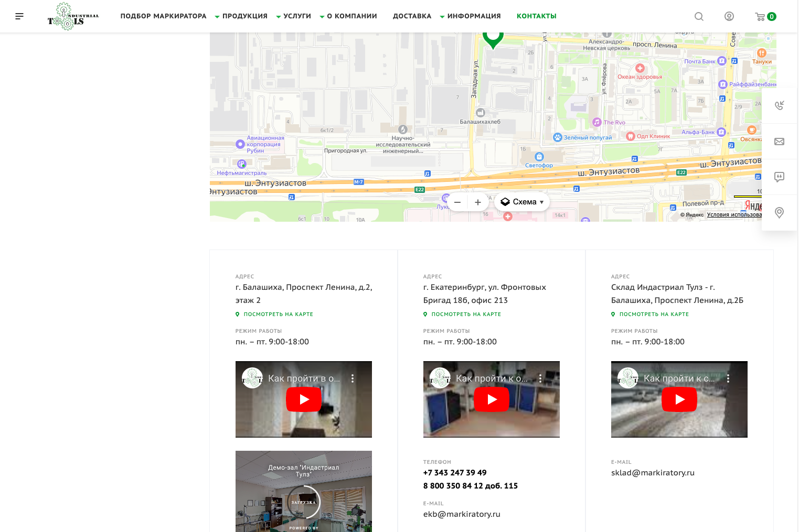Open the hamburger menu icon

pos(19,16)
